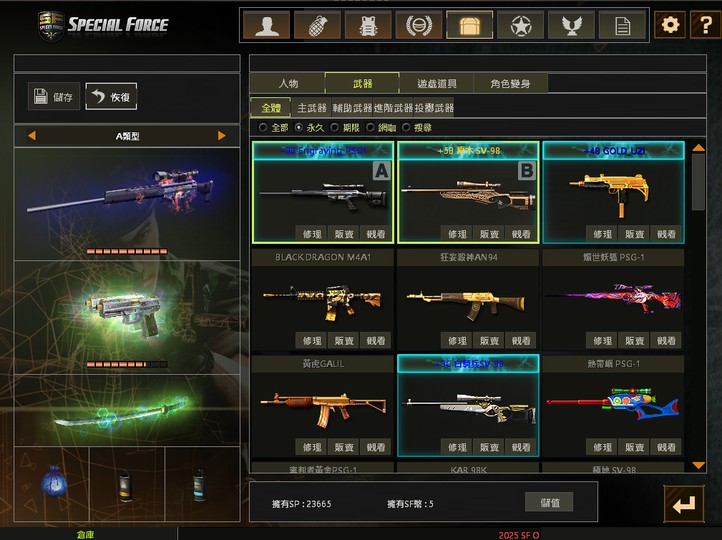This screenshot has height=540, width=722.
Task: Click the 恢復 restore button
Action: (111, 96)
